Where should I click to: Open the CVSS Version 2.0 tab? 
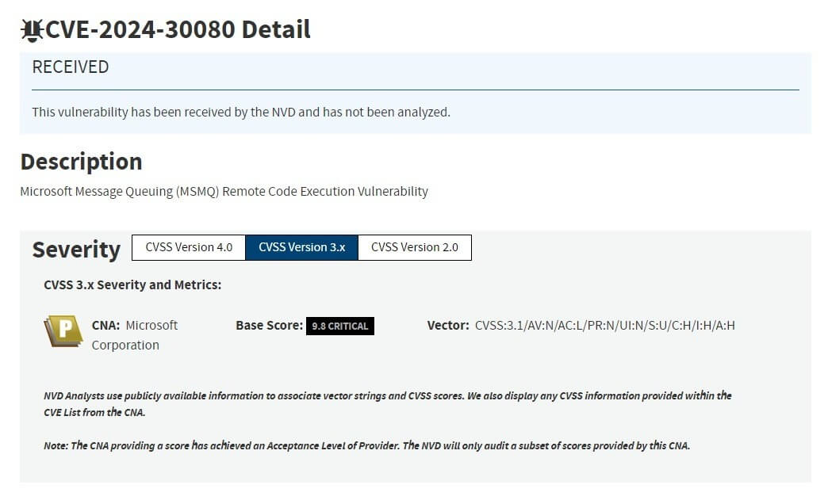tap(414, 247)
